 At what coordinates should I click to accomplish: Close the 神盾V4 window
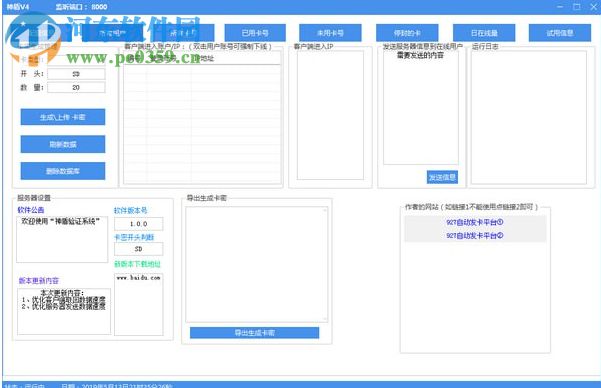tap(594, 7)
